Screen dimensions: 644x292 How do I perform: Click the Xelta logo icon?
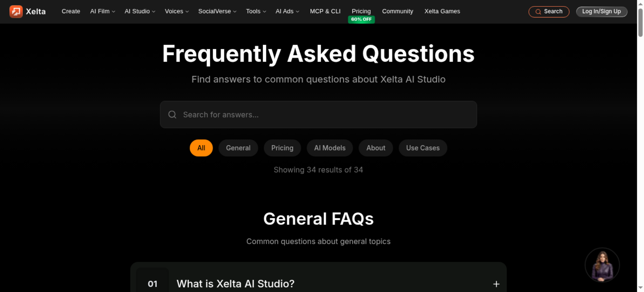click(x=16, y=12)
